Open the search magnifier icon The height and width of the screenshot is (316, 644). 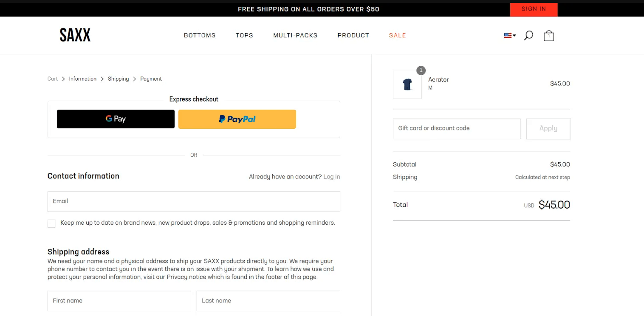528,36
